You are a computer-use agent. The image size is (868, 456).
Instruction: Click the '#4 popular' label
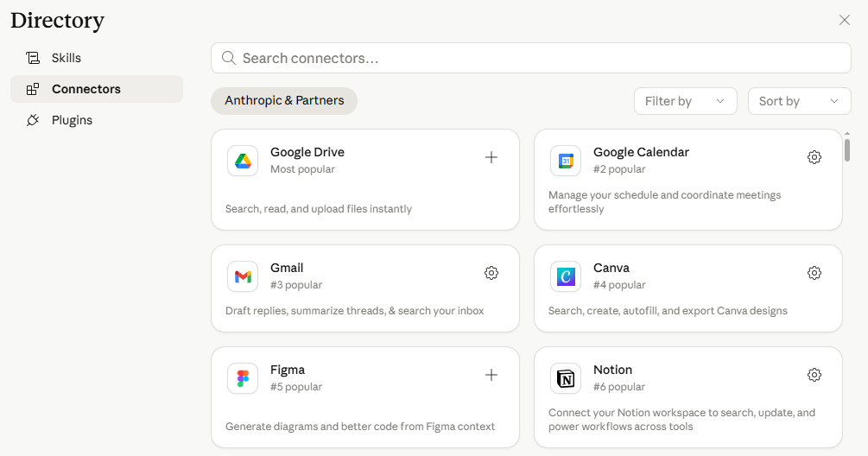(619, 285)
